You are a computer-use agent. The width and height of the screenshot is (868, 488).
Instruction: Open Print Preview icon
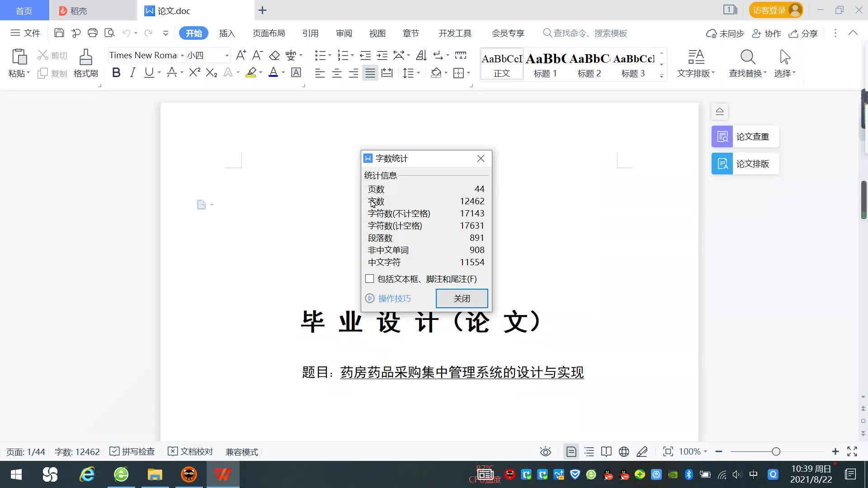pyautogui.click(x=109, y=33)
